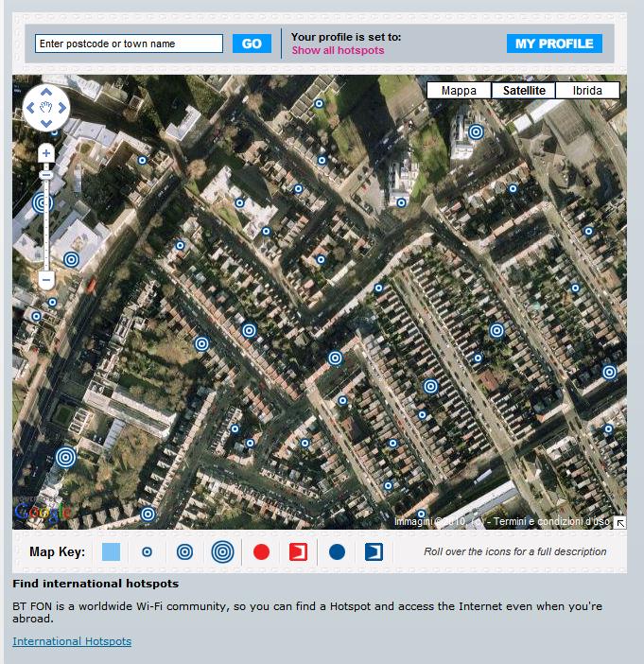Click the hand icon to reset map view

pyautogui.click(x=46, y=108)
